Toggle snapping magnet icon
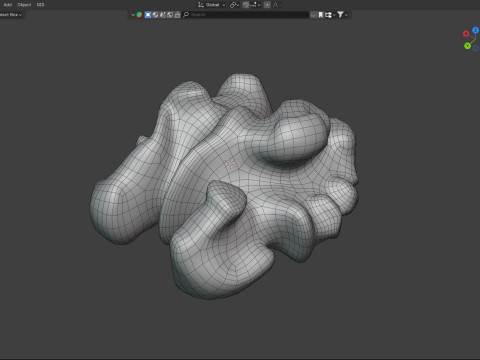The image size is (480, 360). point(246,5)
